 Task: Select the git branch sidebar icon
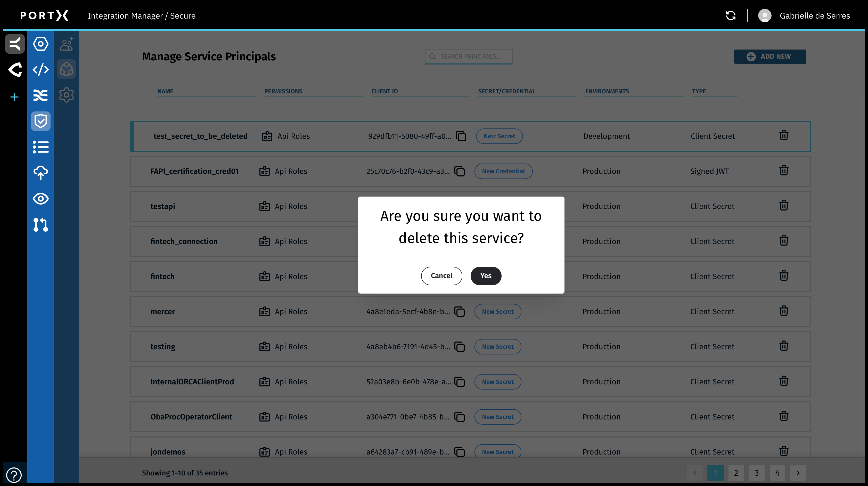[40, 225]
